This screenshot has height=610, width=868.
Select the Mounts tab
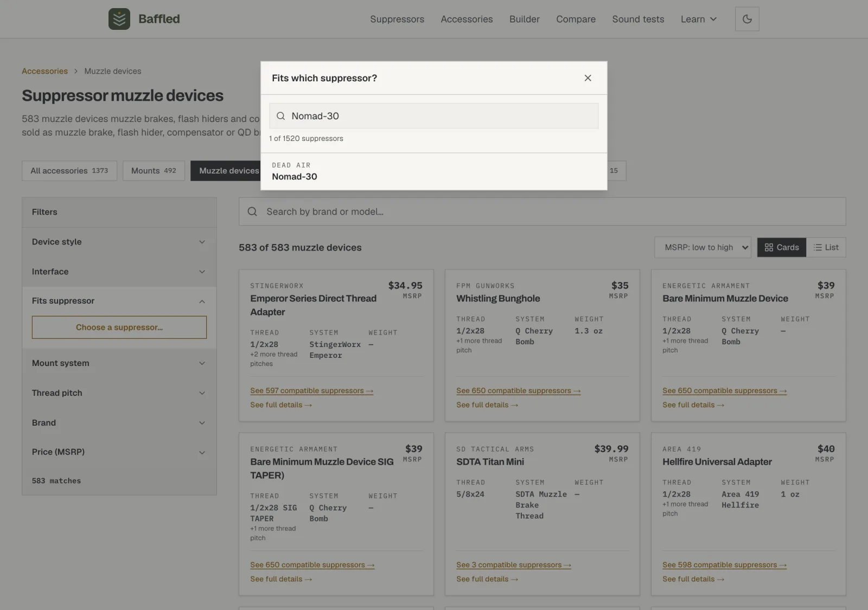[154, 171]
